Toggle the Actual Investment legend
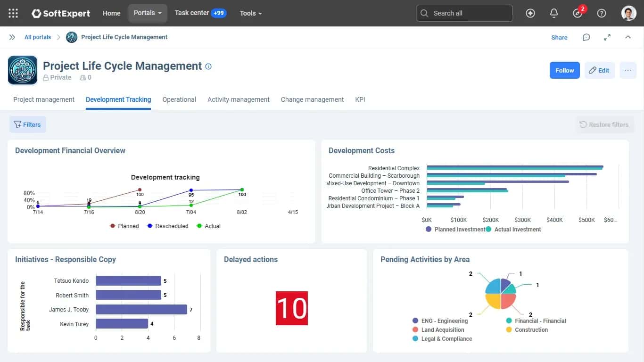The width and height of the screenshot is (644, 362). pos(513,230)
